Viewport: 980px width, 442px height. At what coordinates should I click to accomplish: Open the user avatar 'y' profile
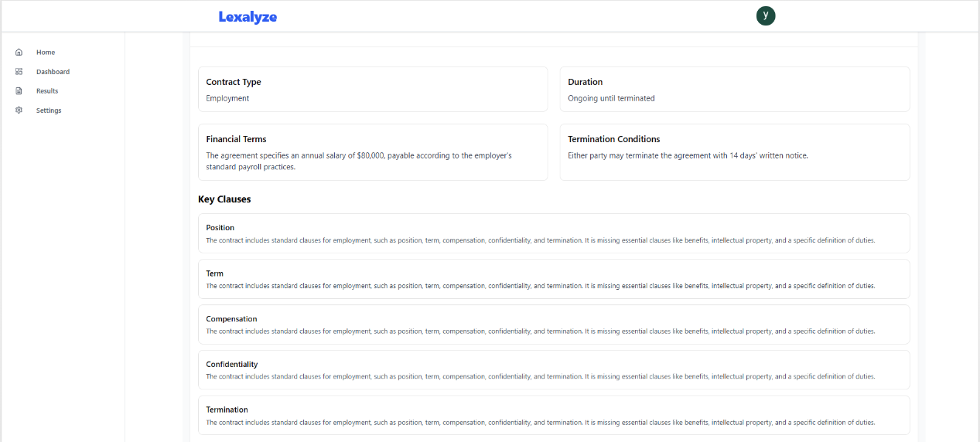[765, 15]
